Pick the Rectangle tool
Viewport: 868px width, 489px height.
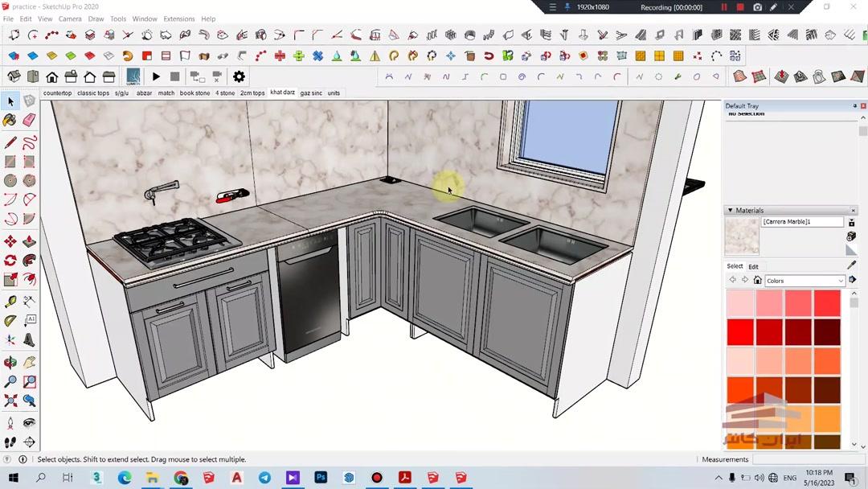click(10, 162)
